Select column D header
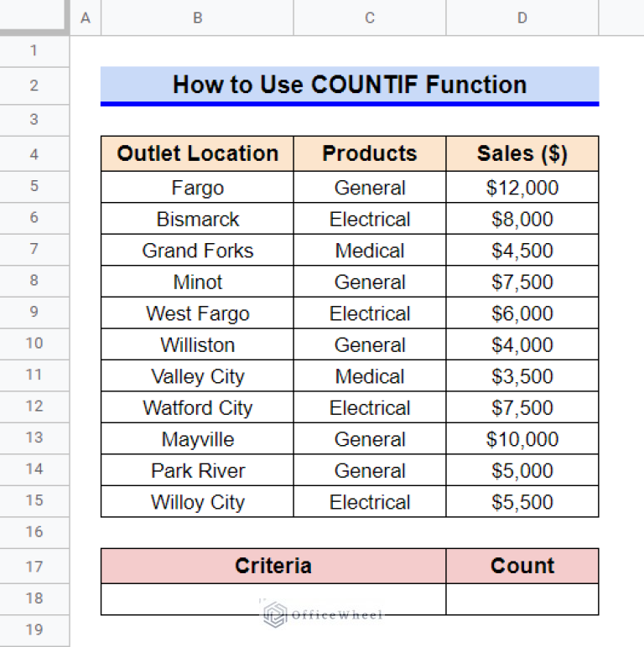This screenshot has width=644, height=647. pos(522,18)
